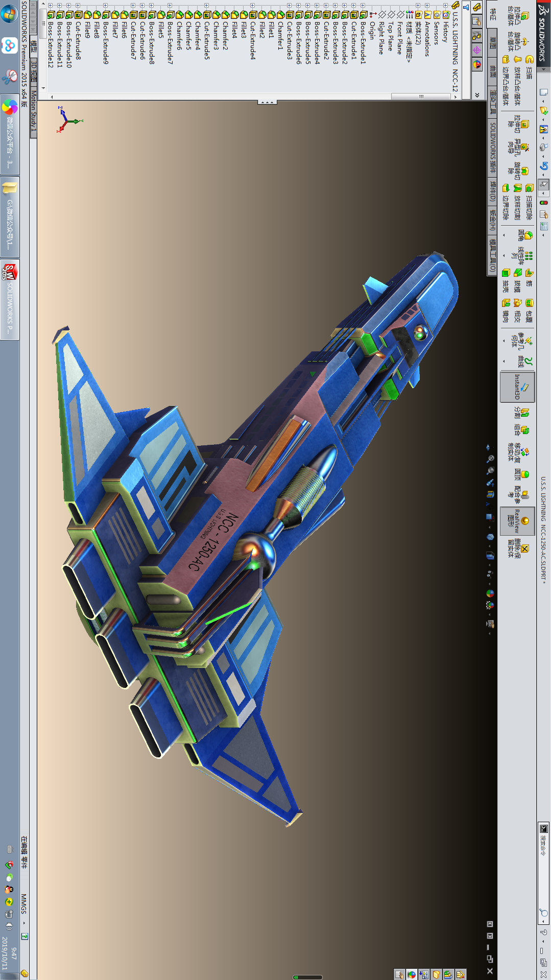Pick the Boundary Cut (边界切除) tool

(x=506, y=202)
